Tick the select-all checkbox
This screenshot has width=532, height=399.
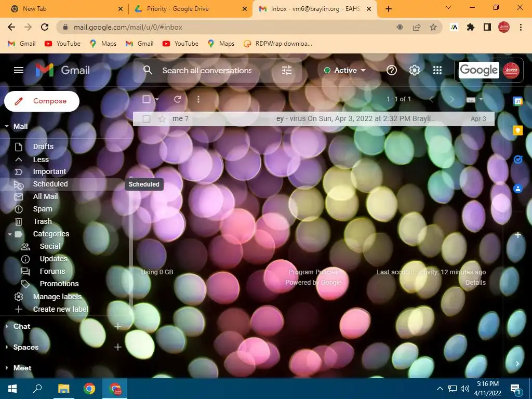point(147,99)
